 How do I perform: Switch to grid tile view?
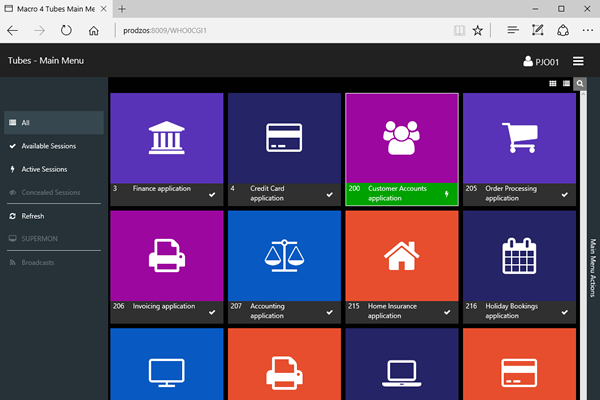coord(553,83)
